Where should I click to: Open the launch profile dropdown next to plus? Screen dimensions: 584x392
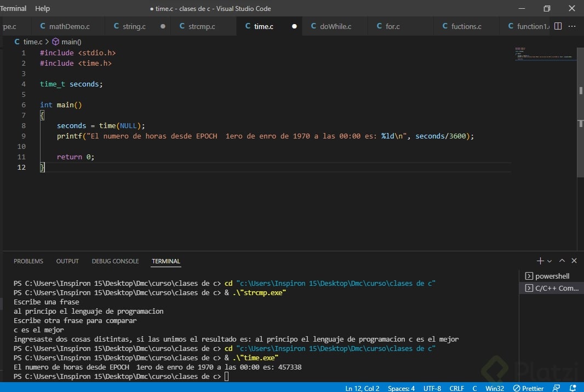549,261
